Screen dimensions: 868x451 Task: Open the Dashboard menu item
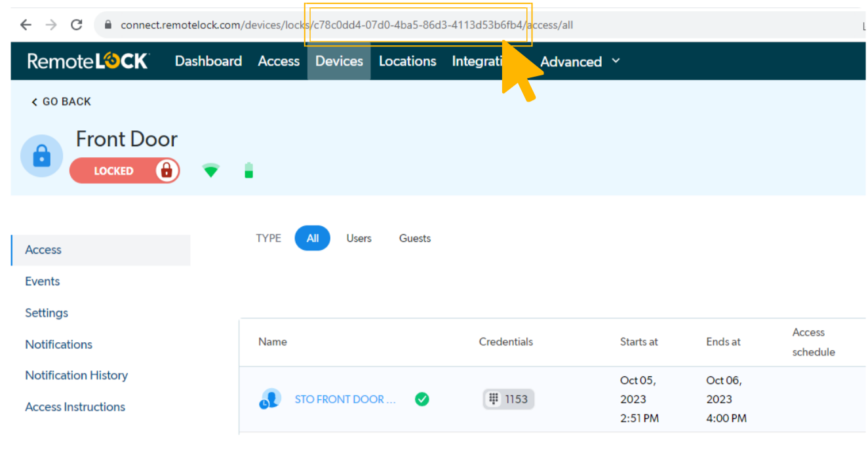pos(208,61)
